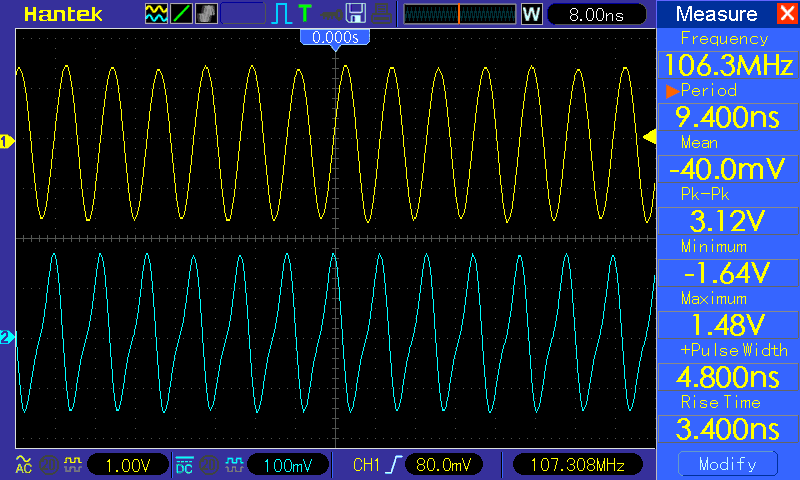Toggle the CH1 channel marker on left edge
800x480 pixels.
click(x=6, y=142)
